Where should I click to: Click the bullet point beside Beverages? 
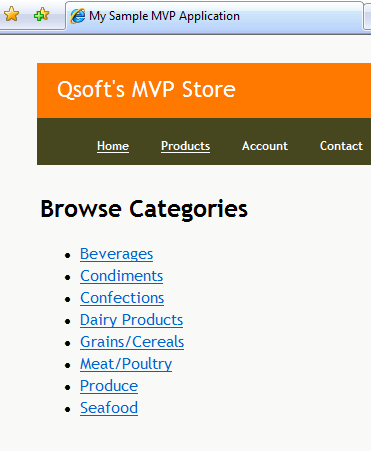(68, 256)
